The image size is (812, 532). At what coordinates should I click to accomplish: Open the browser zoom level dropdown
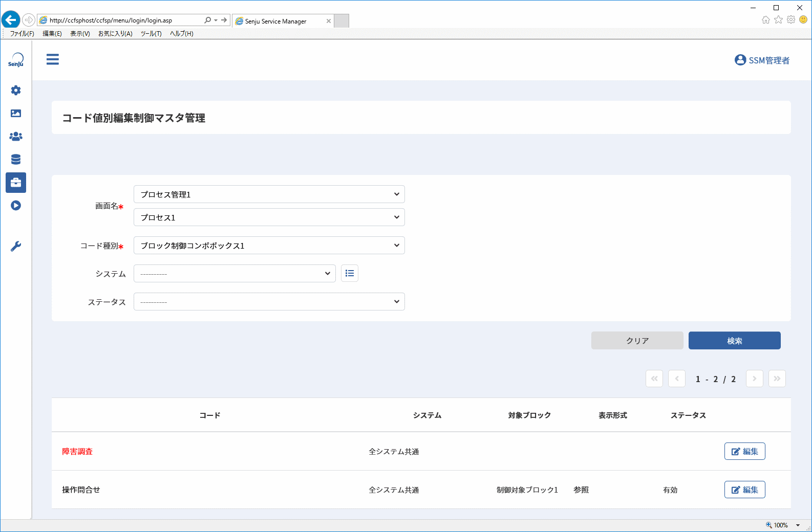[x=798, y=525]
